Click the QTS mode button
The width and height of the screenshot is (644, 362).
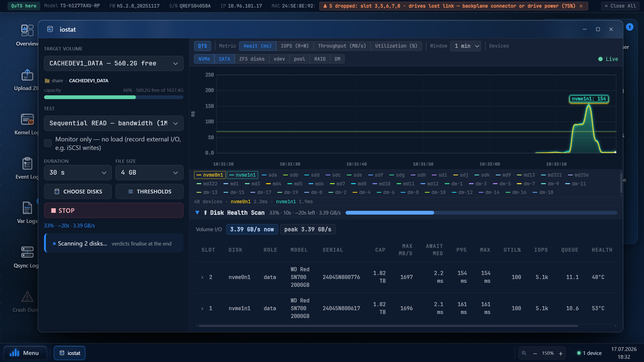[x=202, y=46]
